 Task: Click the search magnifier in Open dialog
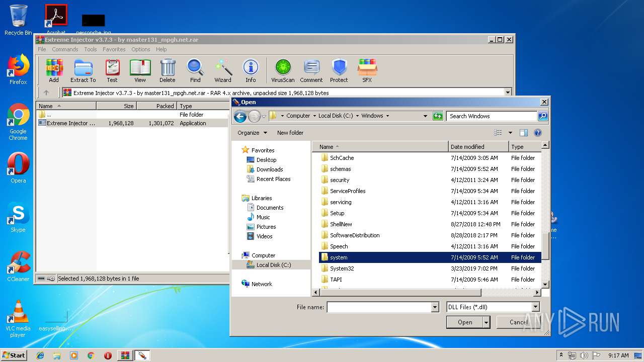pos(543,116)
